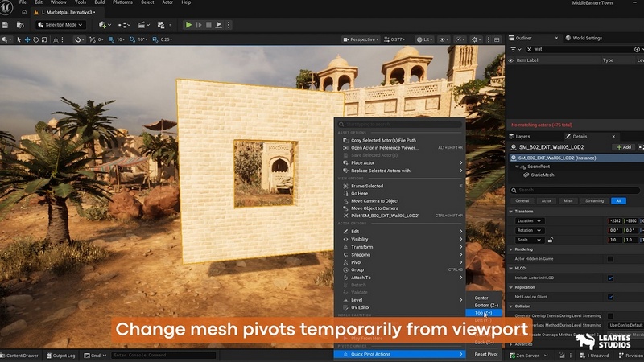
Task: Click the Save icon in the main toolbar
Action: click(6, 25)
